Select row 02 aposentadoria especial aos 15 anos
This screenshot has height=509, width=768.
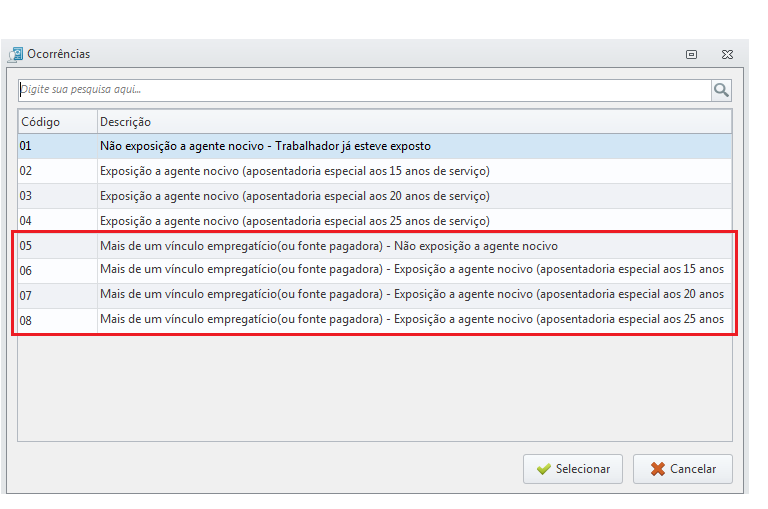(x=375, y=171)
